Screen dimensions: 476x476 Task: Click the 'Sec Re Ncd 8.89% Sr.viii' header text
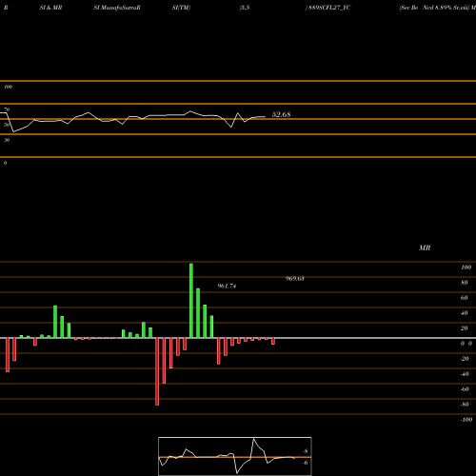pos(434,8)
